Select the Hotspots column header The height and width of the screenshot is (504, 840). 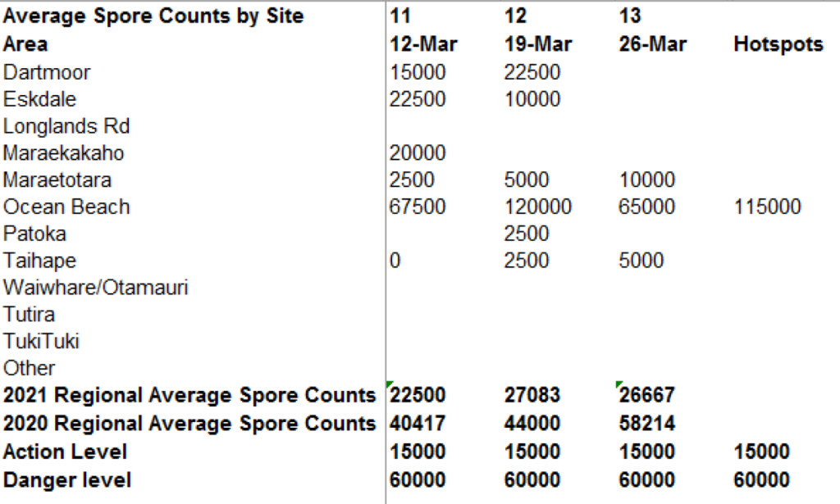(778, 44)
